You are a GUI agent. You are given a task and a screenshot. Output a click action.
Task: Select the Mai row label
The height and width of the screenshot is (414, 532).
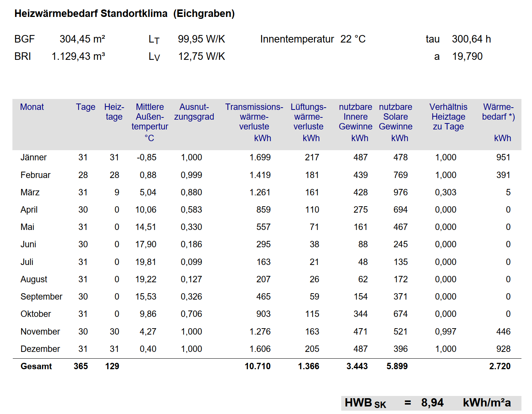[27, 227]
